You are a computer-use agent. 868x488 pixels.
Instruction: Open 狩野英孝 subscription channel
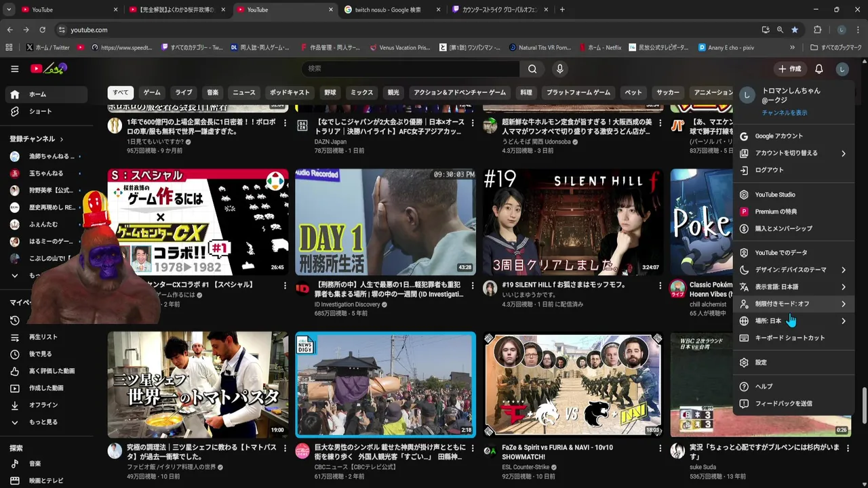45,190
